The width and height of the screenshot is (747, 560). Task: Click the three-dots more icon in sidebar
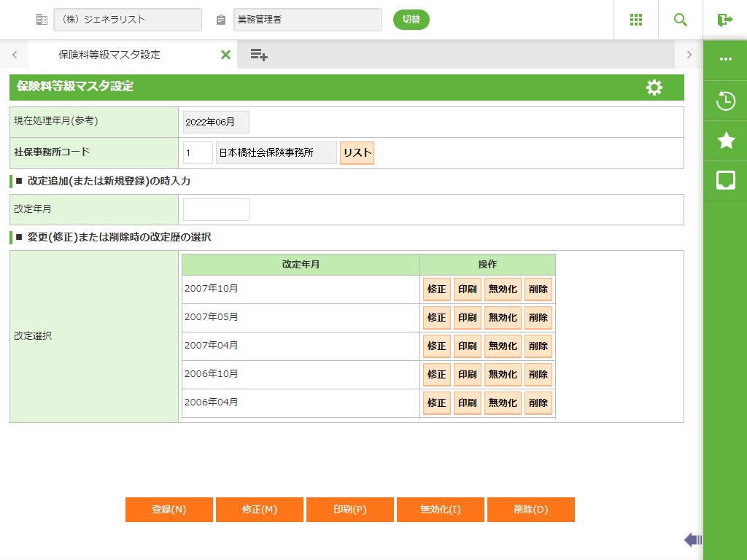725,60
